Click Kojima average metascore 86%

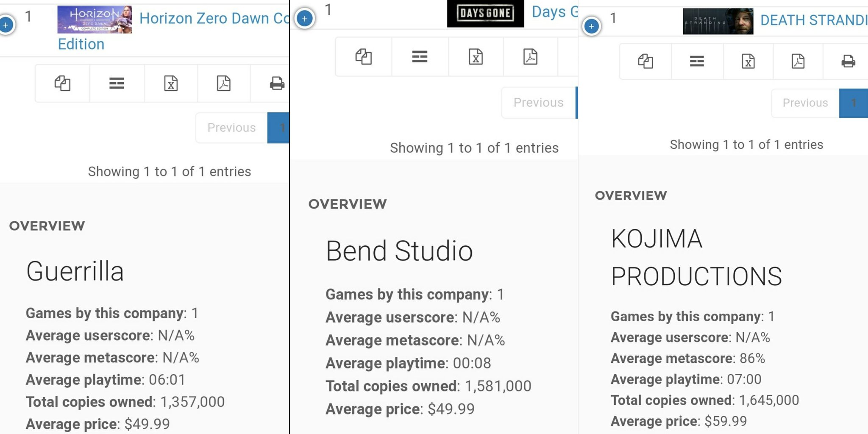pyautogui.click(x=688, y=359)
